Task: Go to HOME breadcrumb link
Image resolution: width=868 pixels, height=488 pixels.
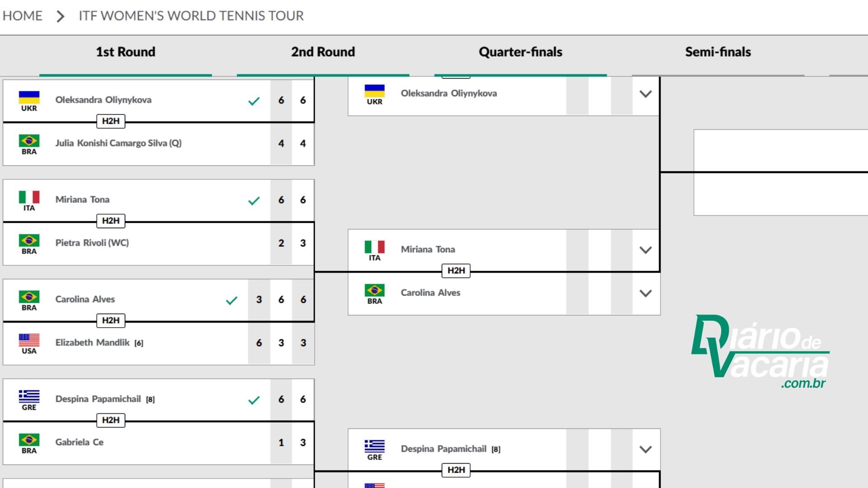Action: tap(23, 16)
